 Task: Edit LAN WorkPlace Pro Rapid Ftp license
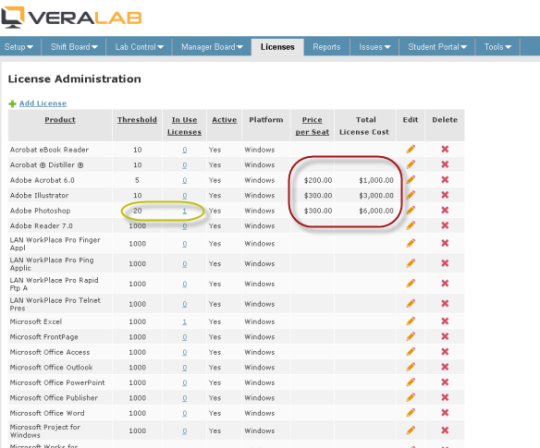(x=411, y=283)
